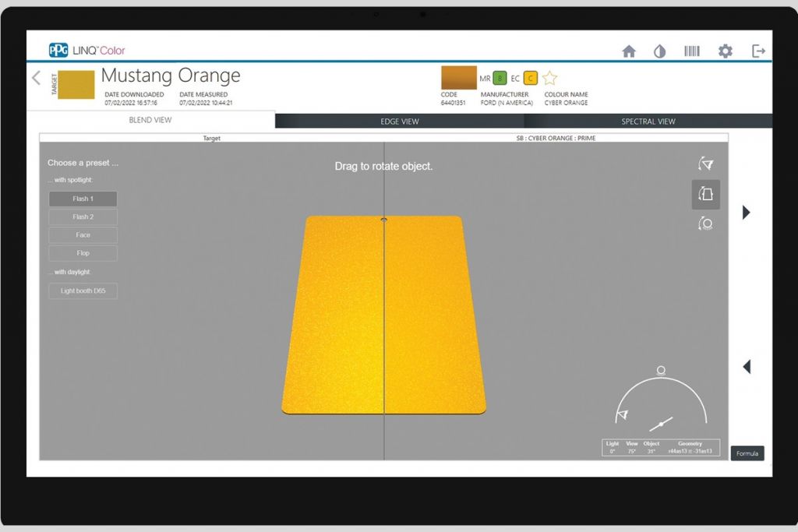Switch to the Edge View tab

click(x=399, y=122)
